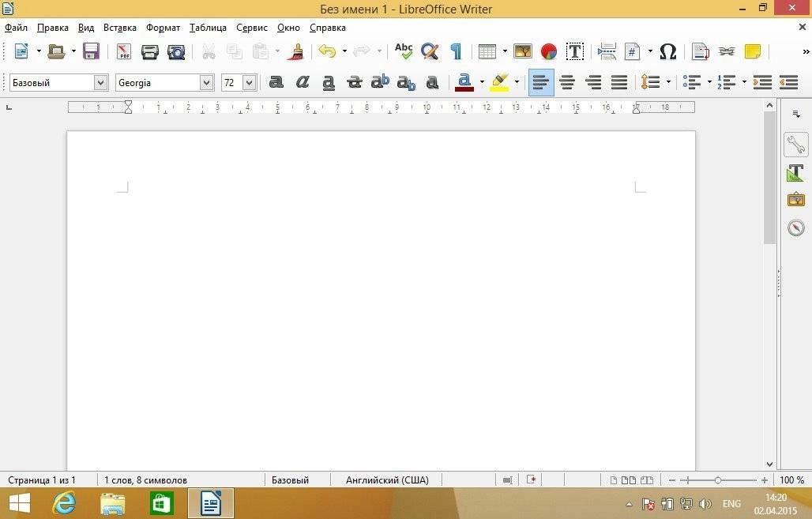Viewport: 812px width, 519px height.
Task: Insert an image from toolbar
Action: pyautogui.click(x=523, y=51)
